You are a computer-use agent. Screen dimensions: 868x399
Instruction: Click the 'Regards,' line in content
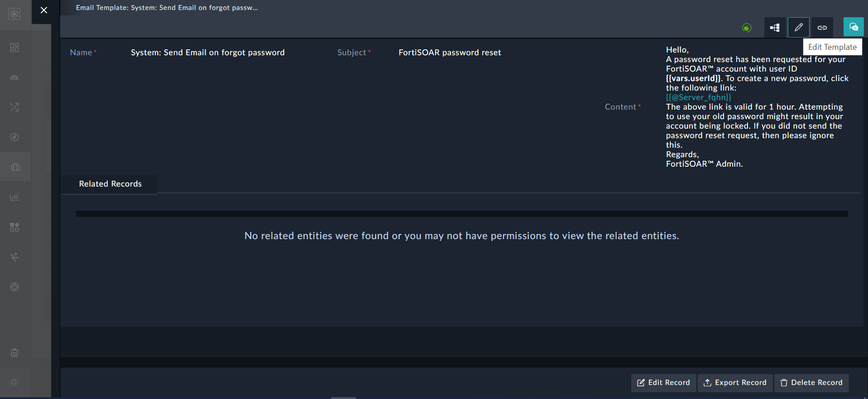pos(682,154)
